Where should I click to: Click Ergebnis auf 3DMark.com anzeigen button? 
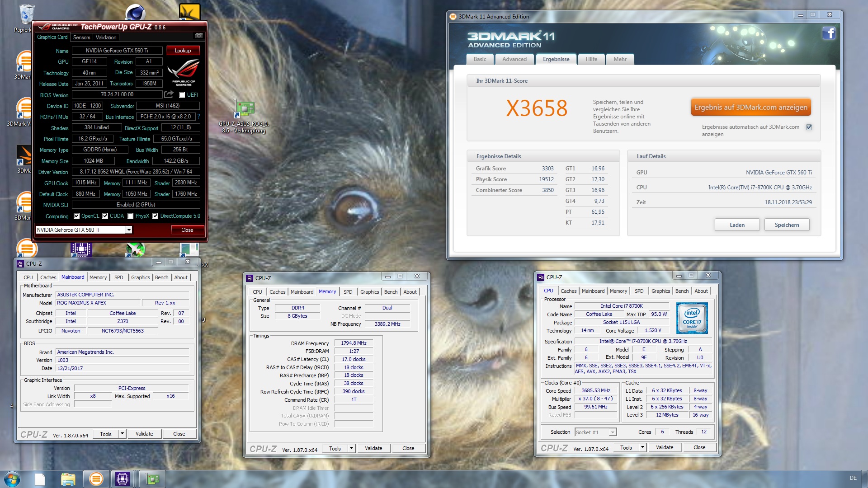751,108
